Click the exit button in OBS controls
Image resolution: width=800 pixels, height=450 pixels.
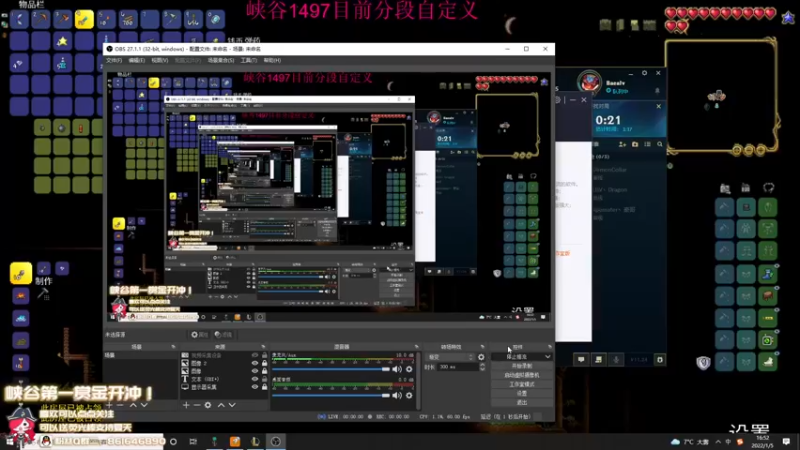click(x=521, y=403)
